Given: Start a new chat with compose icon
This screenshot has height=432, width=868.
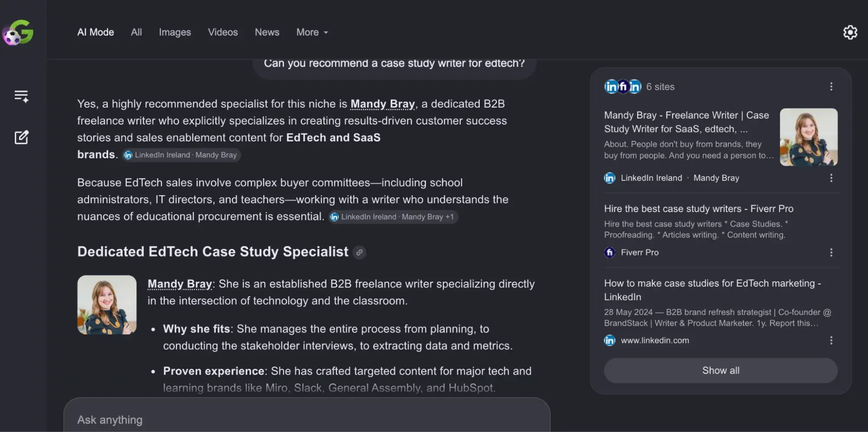Looking at the screenshot, I should click(x=21, y=137).
